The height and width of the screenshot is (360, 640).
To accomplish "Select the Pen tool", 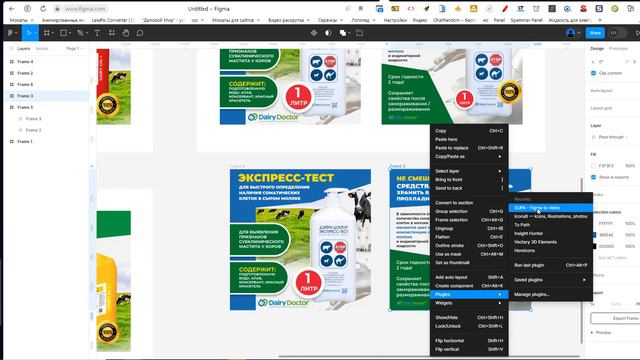I will (80, 33).
